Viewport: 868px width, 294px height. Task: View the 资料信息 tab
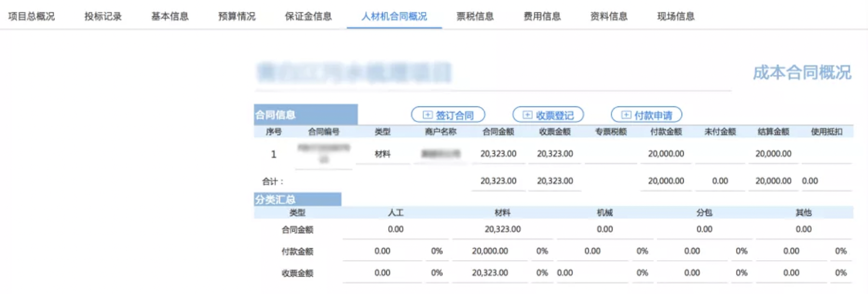click(x=609, y=16)
